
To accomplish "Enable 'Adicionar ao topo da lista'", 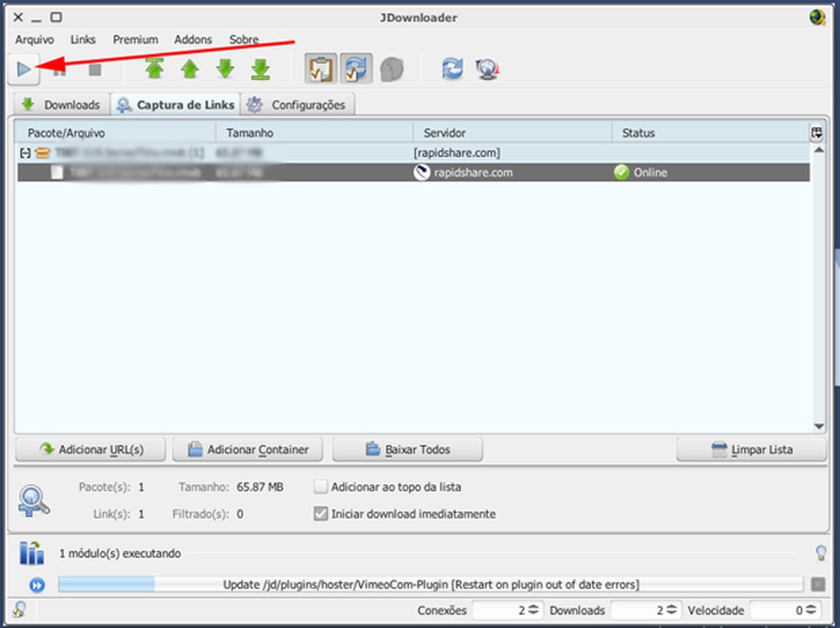I will [x=320, y=487].
